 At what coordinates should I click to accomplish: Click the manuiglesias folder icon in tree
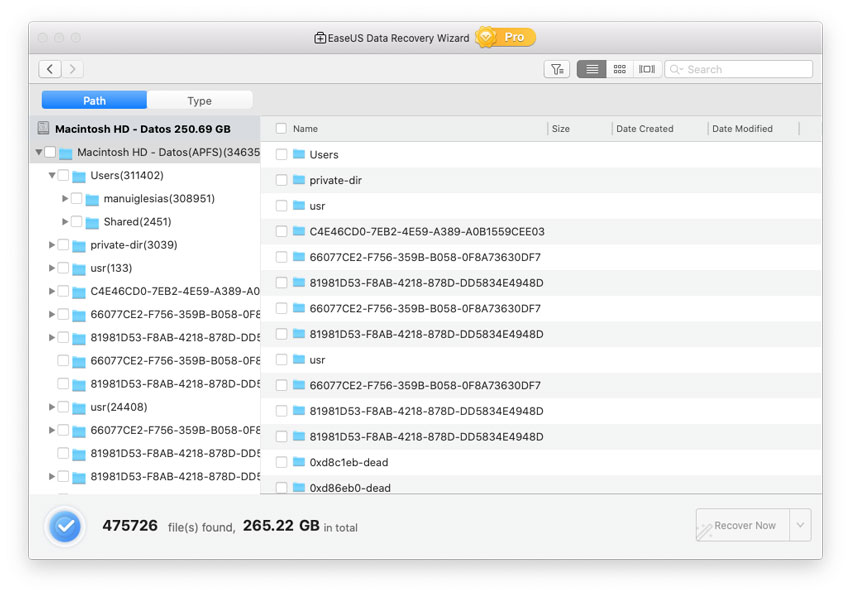pos(92,199)
